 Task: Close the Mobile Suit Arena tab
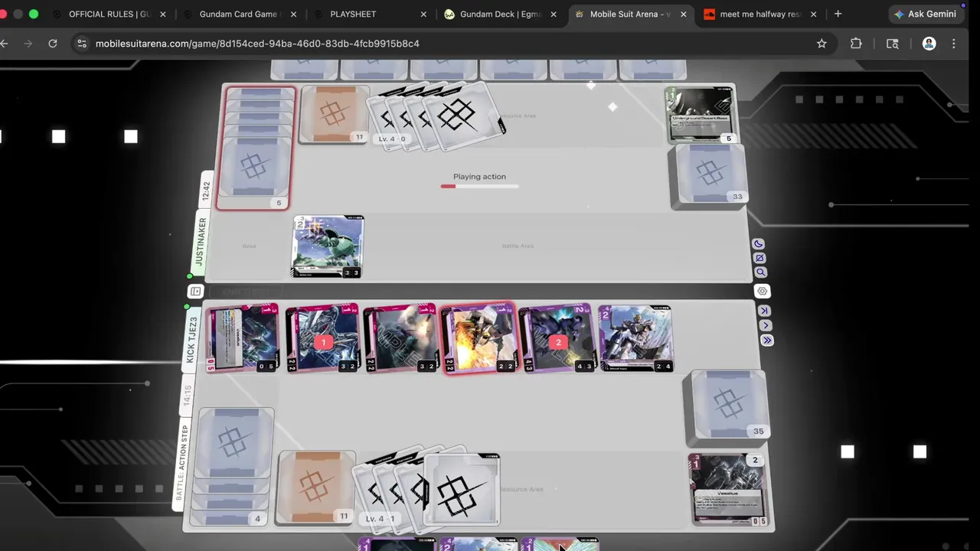tap(683, 14)
